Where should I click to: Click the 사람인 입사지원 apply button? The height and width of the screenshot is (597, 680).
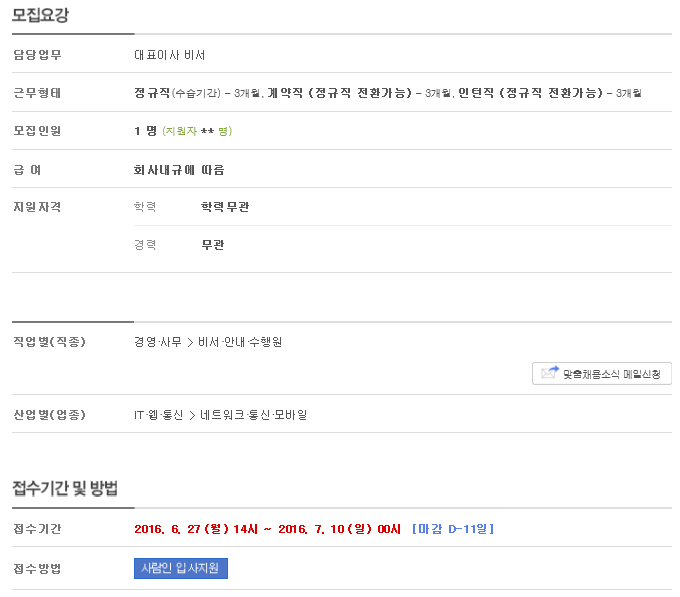181,568
